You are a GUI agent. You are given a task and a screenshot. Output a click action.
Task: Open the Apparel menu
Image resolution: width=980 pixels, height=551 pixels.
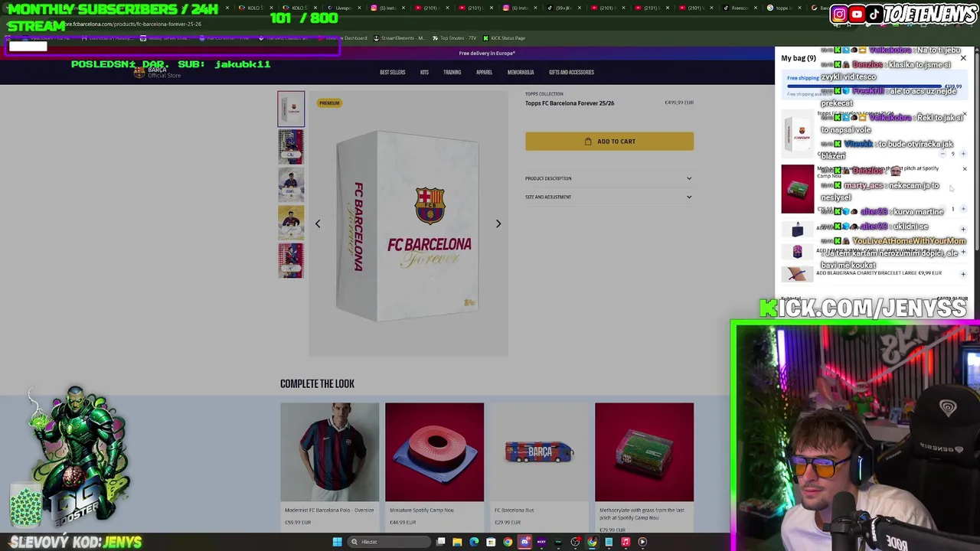(x=484, y=72)
